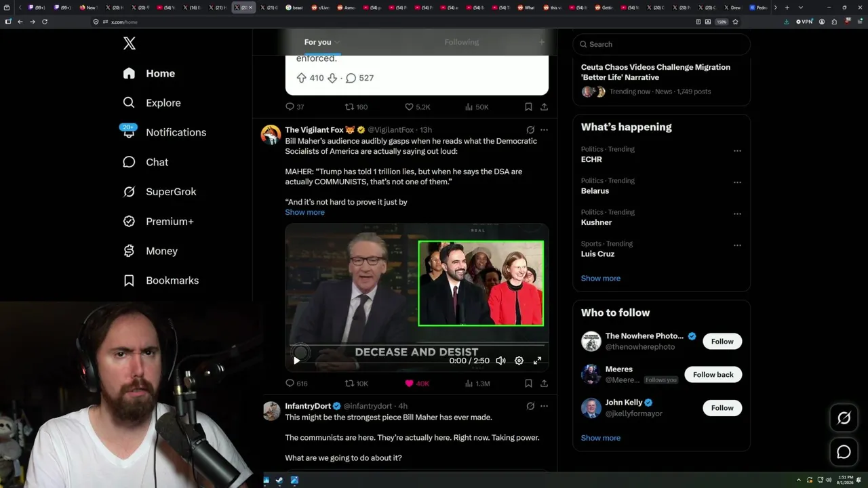Screen dimensions: 868x488
Task: Open the floating messages chat button
Action: tap(844, 451)
